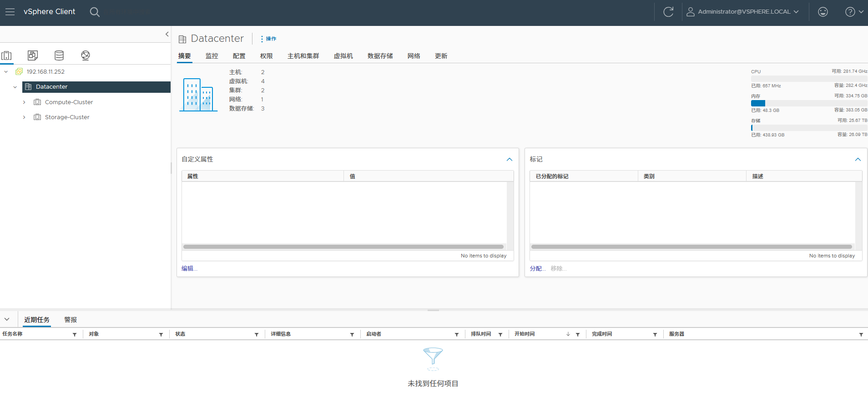Collapse the left navigation panel

[167, 34]
